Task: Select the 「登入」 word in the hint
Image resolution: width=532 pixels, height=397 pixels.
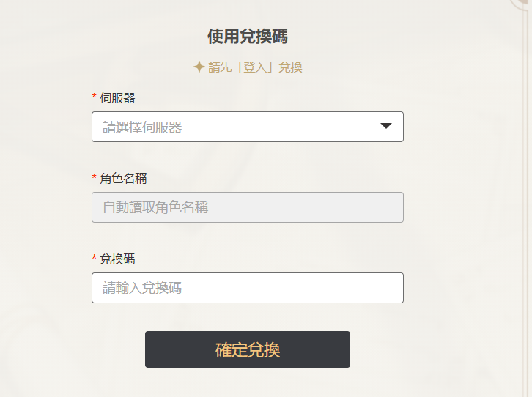Action: pos(255,67)
